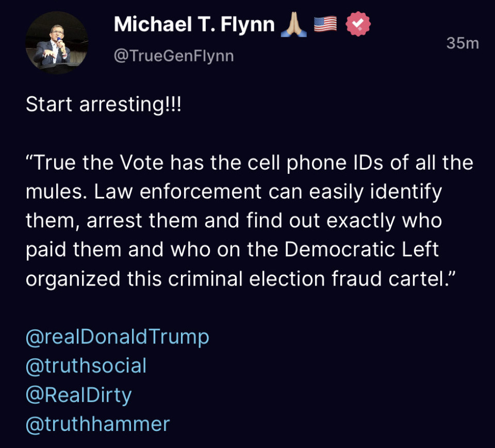
Task: Click the American flag emoji icon
Action: coord(325,24)
